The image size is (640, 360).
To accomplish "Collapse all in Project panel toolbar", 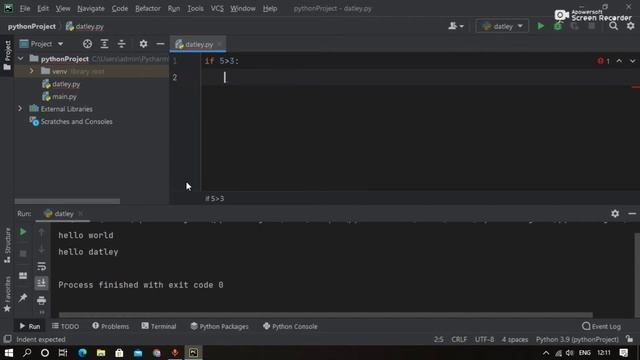I will point(122,44).
